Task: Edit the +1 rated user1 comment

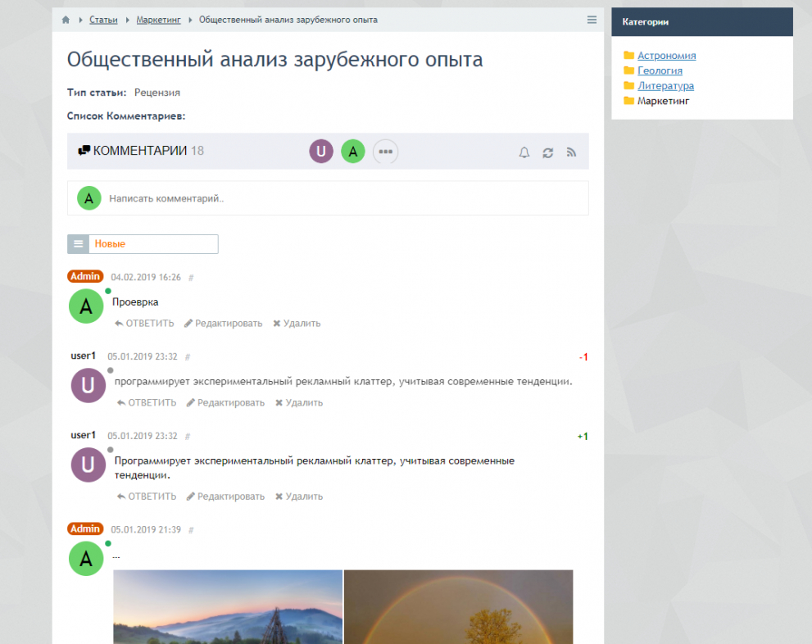Action: [x=225, y=497]
